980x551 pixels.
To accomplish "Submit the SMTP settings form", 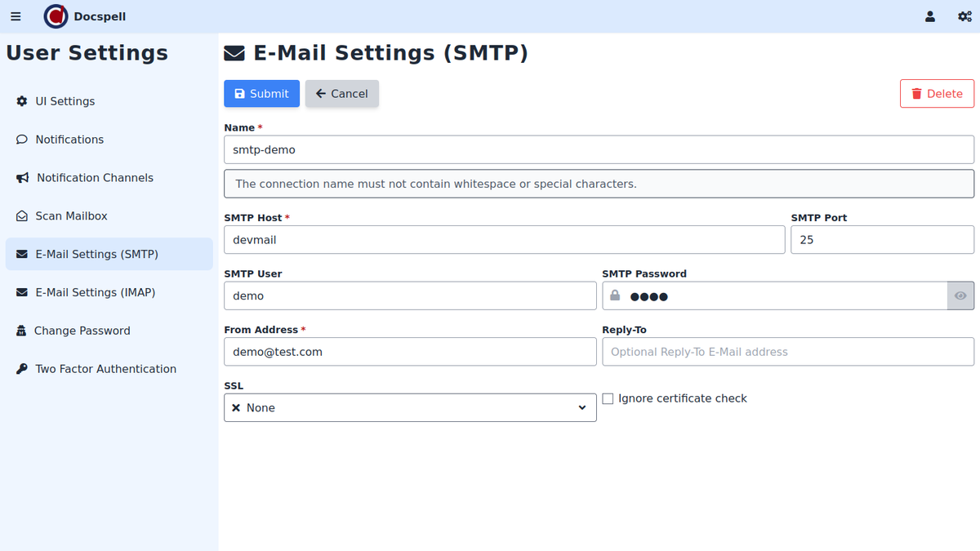I will [x=261, y=94].
